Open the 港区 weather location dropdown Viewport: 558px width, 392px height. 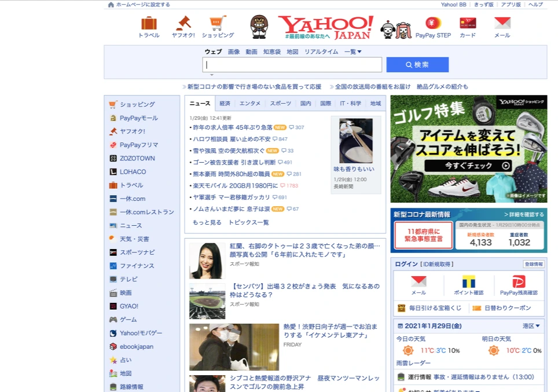click(x=531, y=326)
